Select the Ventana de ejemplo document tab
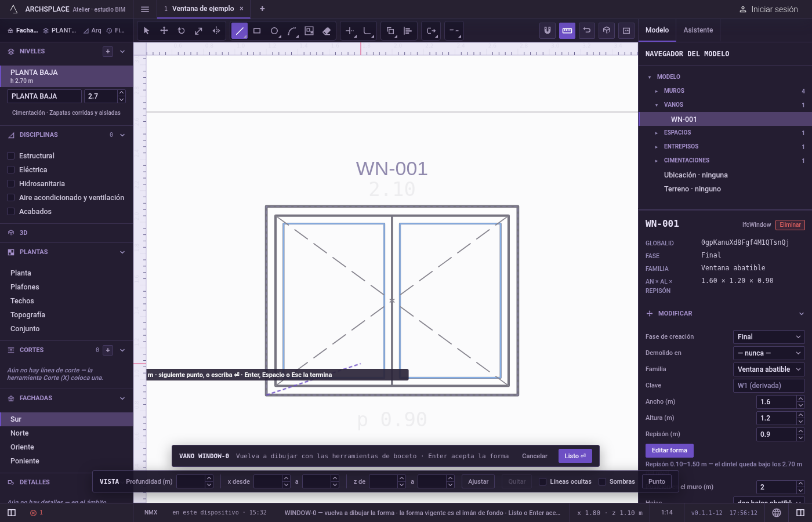 [203, 9]
